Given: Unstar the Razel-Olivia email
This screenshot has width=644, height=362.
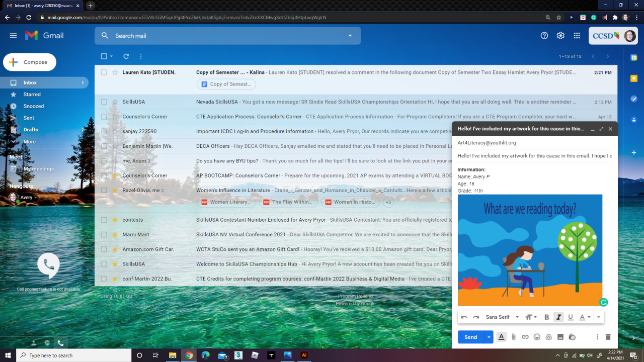Looking at the screenshot, I should point(115,191).
